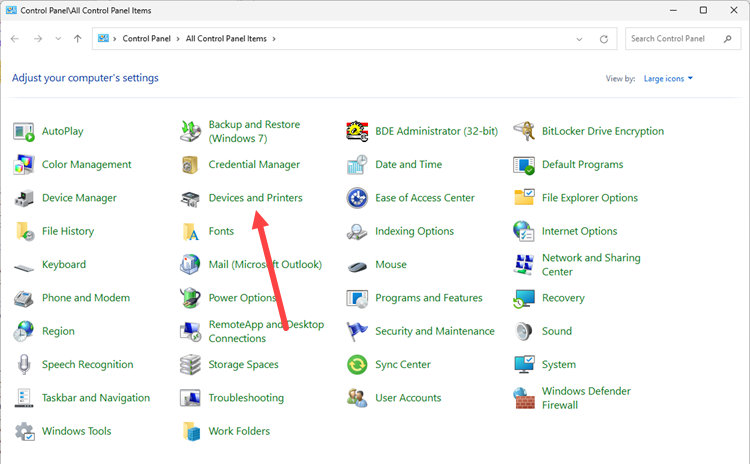Open the View by Large icons dropdown
Image resolution: width=750 pixels, height=464 pixels.
click(x=668, y=78)
